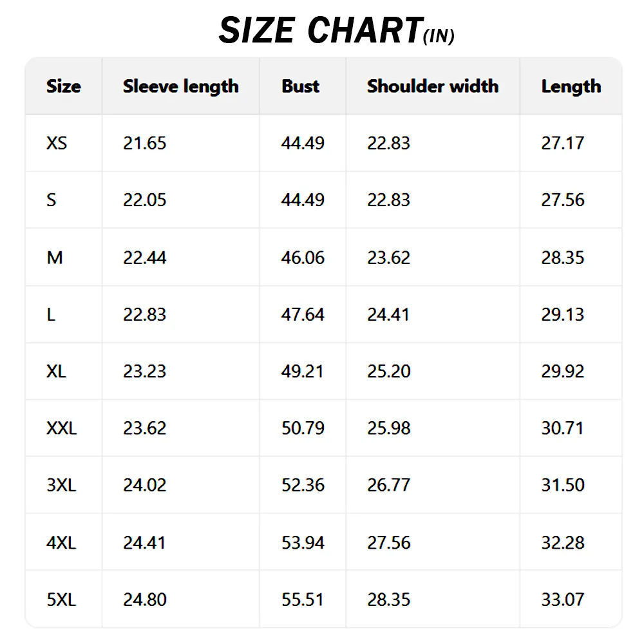Click the Shoulder width header
Viewport: 644px width, 644px height.
point(433,86)
